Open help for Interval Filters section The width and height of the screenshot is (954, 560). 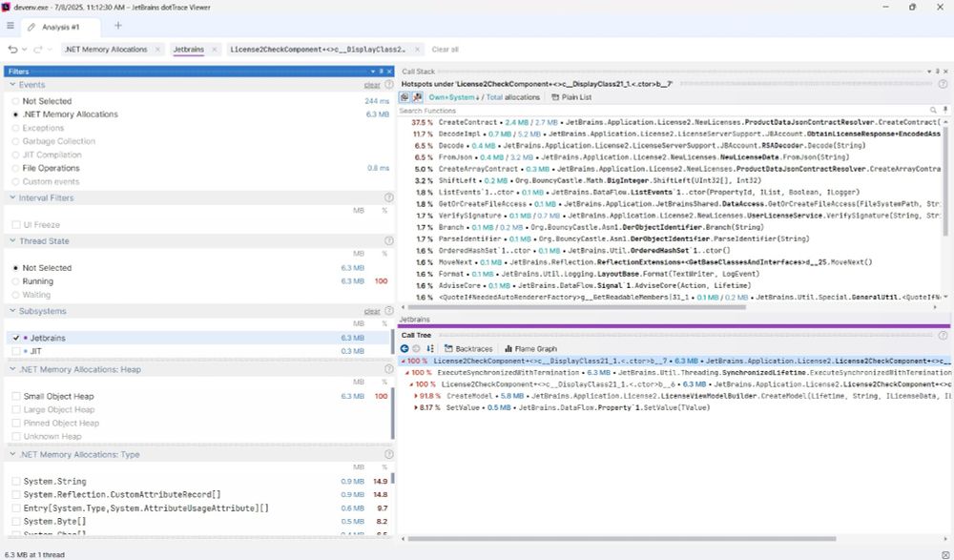[389, 197]
